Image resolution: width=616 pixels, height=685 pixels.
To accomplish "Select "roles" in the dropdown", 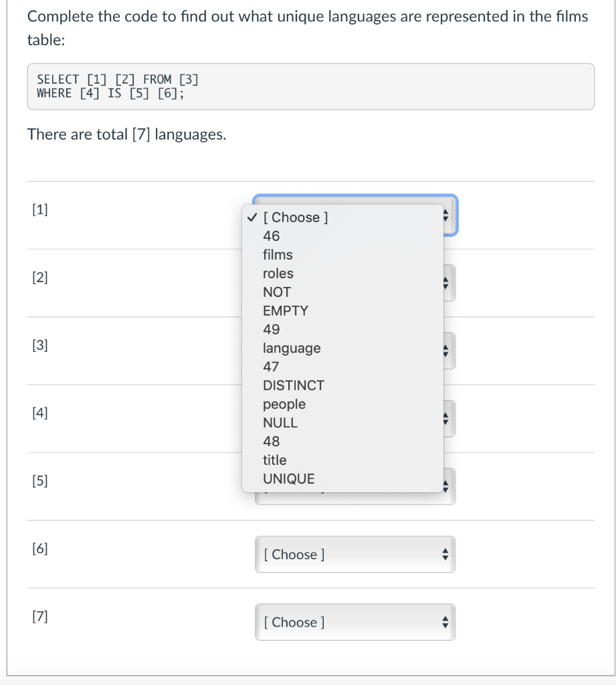I will click(278, 273).
